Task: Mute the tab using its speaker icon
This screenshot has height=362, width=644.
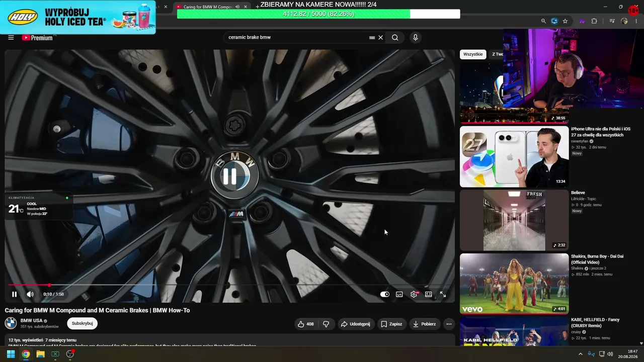Action: 237,7
